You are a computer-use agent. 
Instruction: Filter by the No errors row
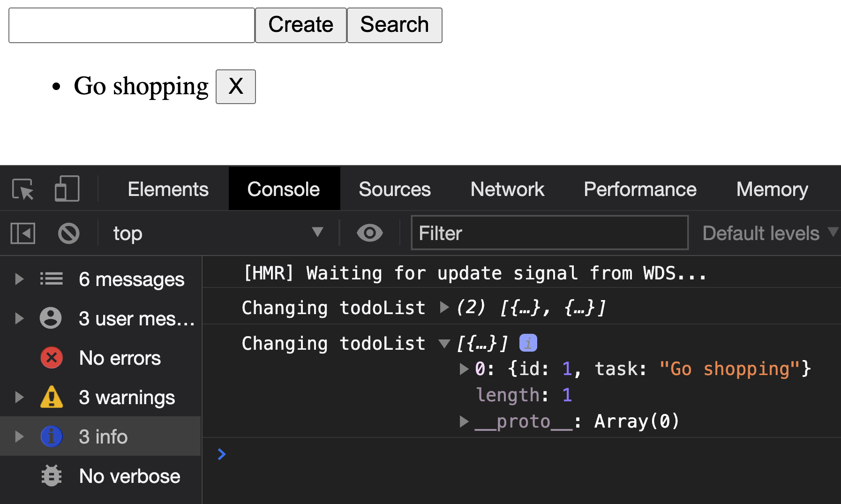click(120, 358)
